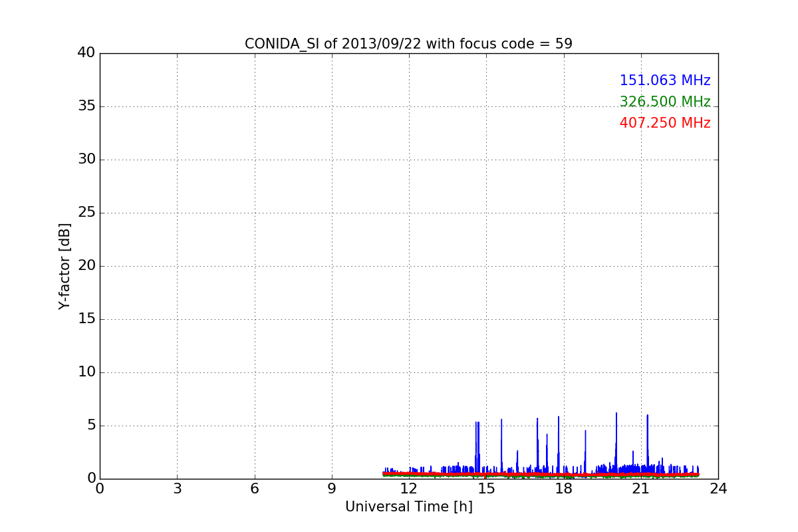This screenshot has height=532, width=798.
Task: Click the y-axis tick label 10
Action: tap(86, 372)
